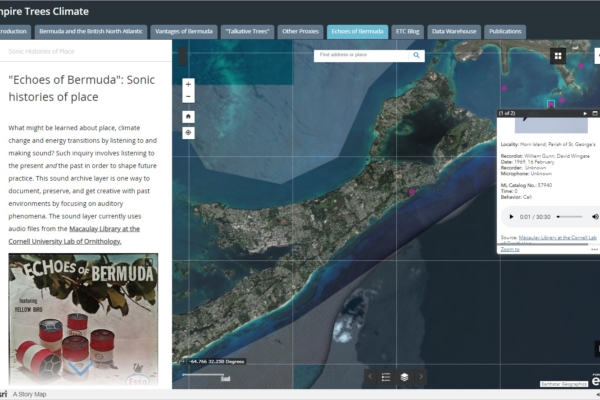Open the map legend list
The width and height of the screenshot is (600, 400).
coord(386,377)
